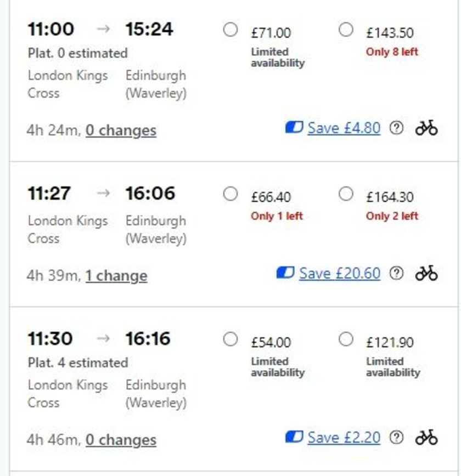Click the bicycle icon on the 11:00 train

[x=426, y=128]
